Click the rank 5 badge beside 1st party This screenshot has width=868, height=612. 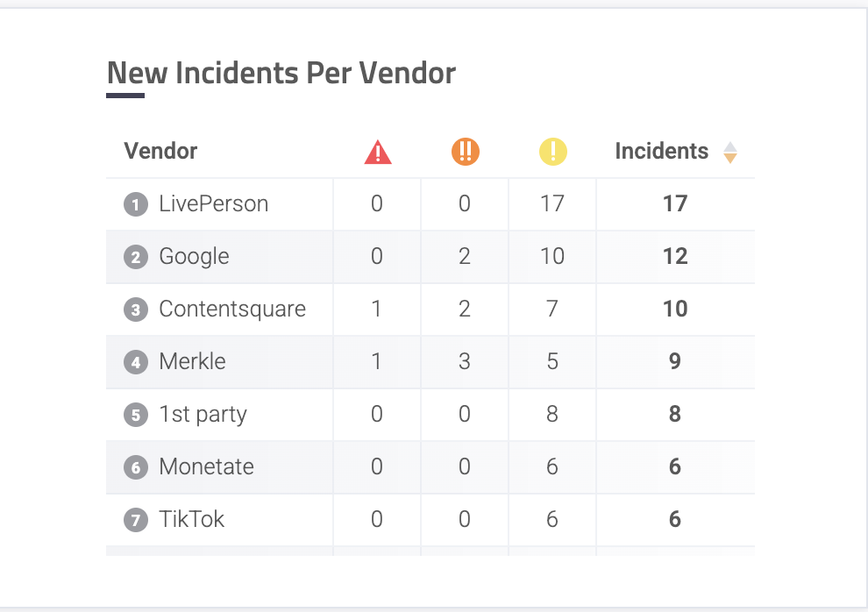(135, 415)
